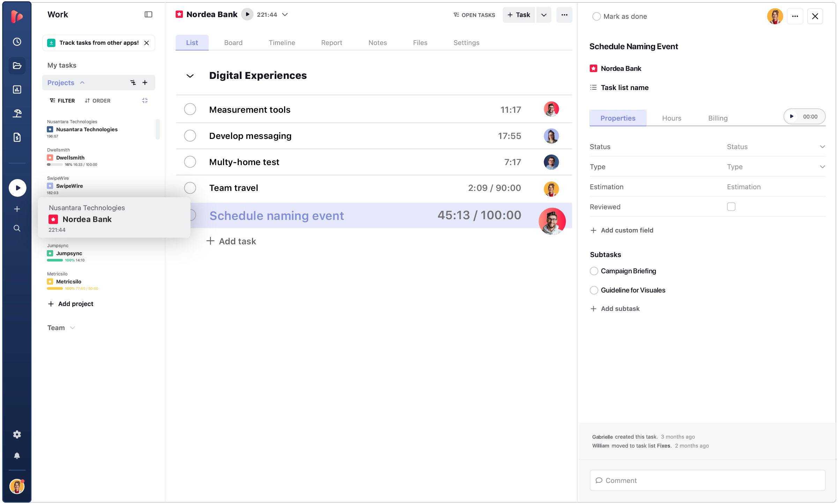Start the timer with the round play button
Viewport: 838px width, 504px height.
(17, 188)
